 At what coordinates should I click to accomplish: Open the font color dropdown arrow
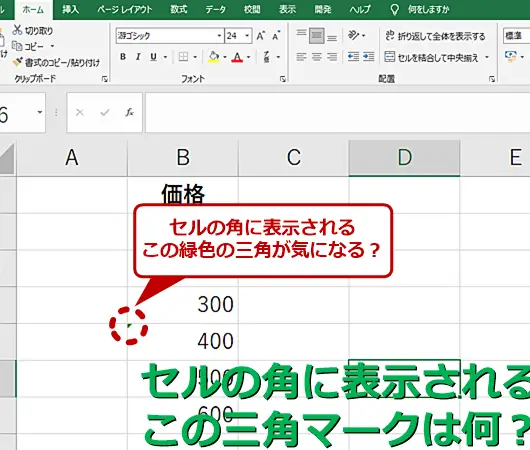pos(248,57)
